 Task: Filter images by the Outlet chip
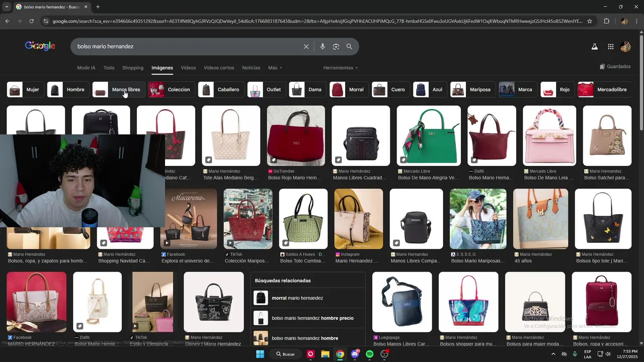[267, 89]
